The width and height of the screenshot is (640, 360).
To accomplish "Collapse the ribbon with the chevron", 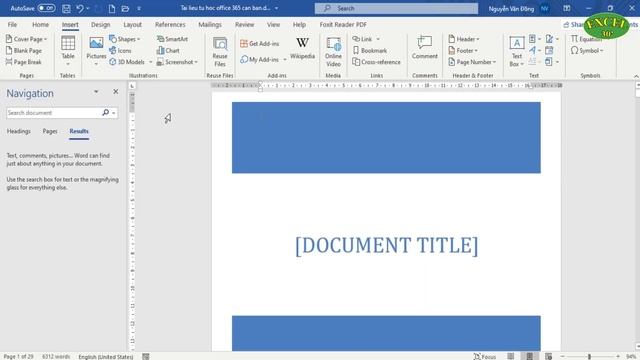I will (636, 76).
